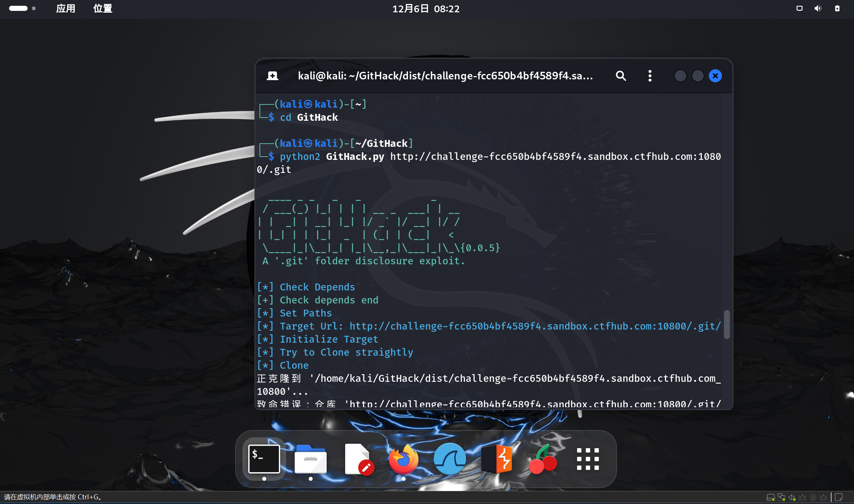Open the power status menu
The image size is (854, 504).
837,8
